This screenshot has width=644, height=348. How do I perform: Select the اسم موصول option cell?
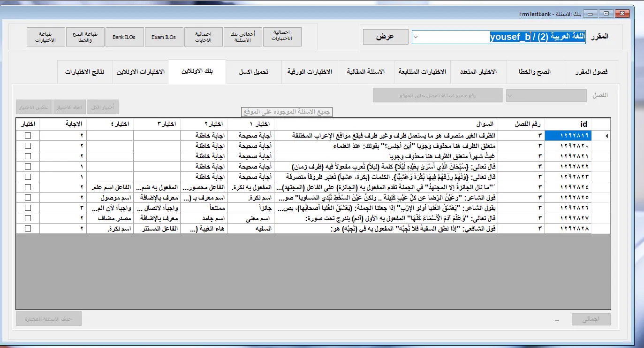(110, 197)
